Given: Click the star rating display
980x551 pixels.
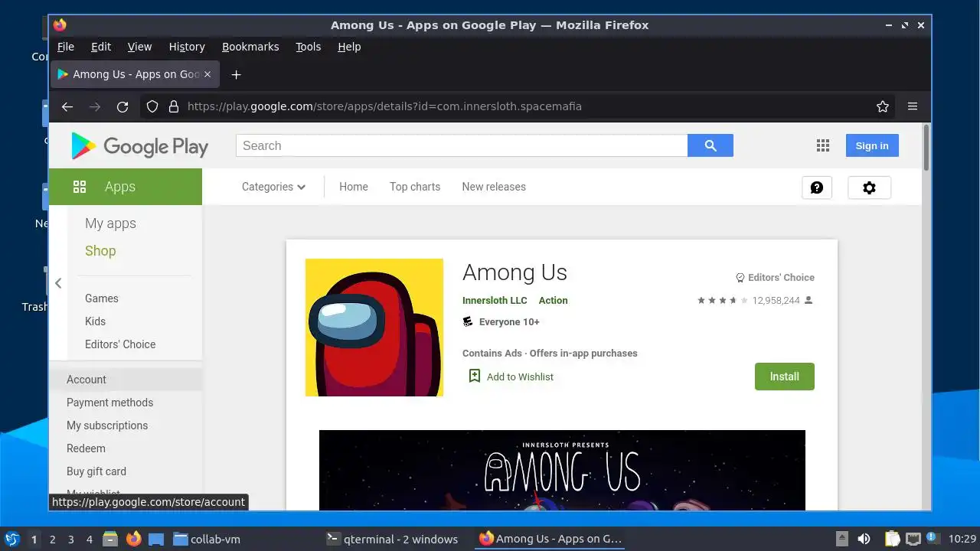Looking at the screenshot, I should click(x=722, y=301).
